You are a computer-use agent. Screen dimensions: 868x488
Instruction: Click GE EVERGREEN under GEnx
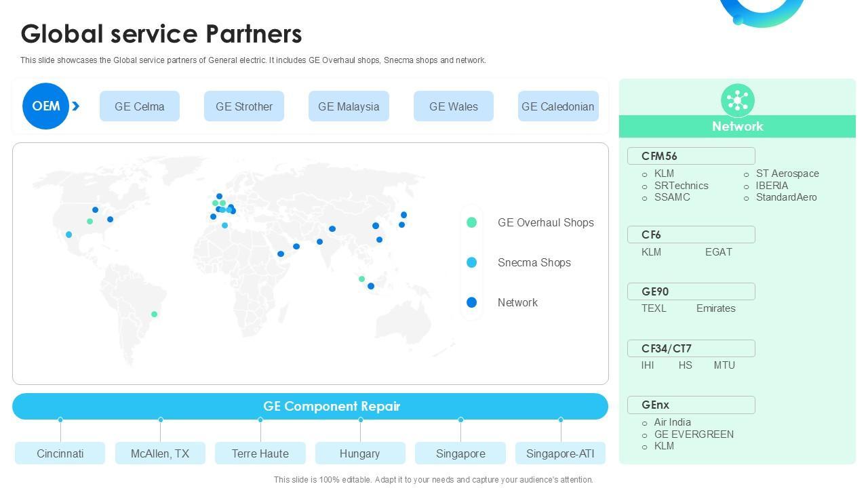694,434
